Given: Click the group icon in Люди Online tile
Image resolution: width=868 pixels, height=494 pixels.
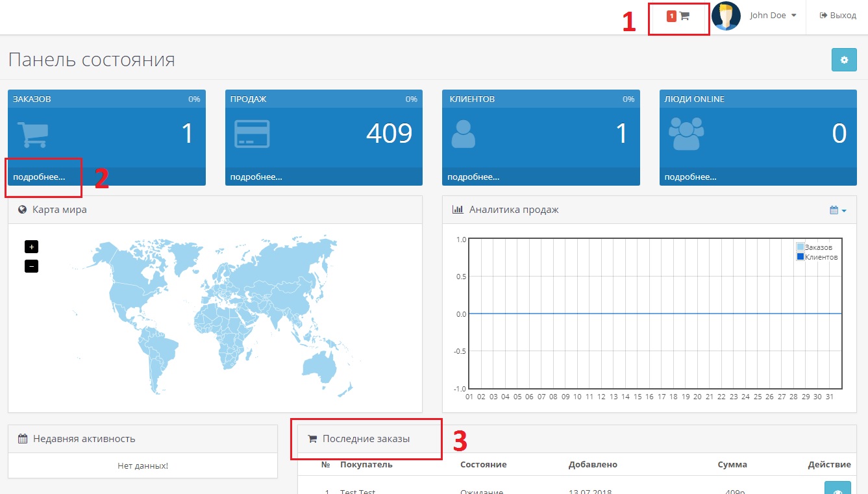Looking at the screenshot, I should coord(686,133).
